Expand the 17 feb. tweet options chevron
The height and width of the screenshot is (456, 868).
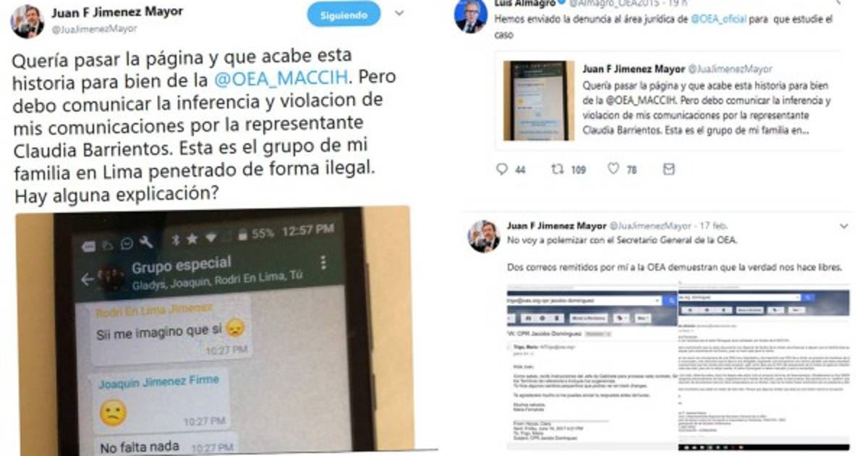[844, 227]
